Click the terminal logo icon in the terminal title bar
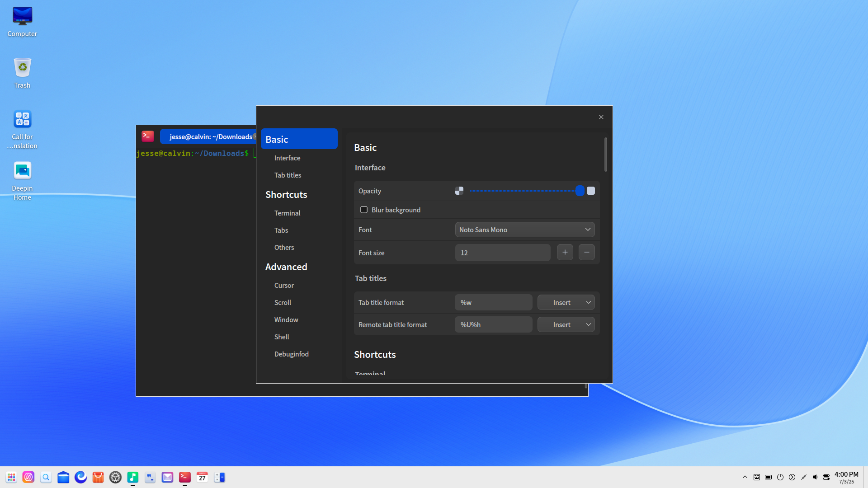 click(x=148, y=136)
